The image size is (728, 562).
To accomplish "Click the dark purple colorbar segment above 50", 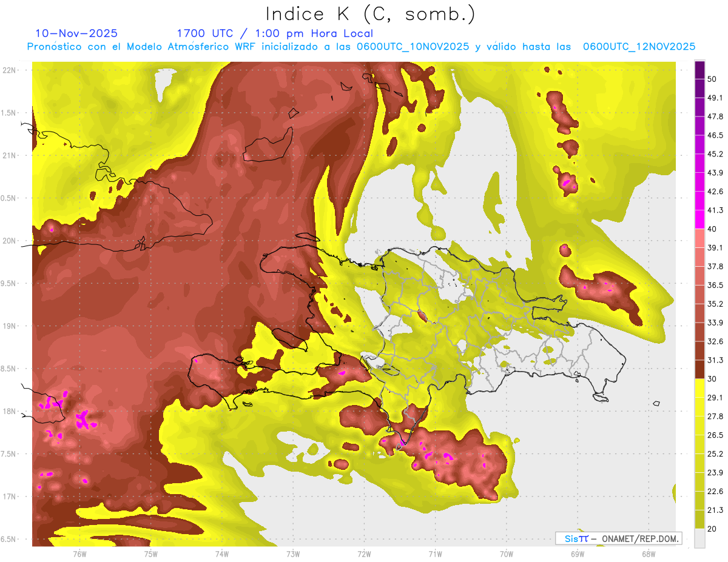I will pyautogui.click(x=699, y=70).
